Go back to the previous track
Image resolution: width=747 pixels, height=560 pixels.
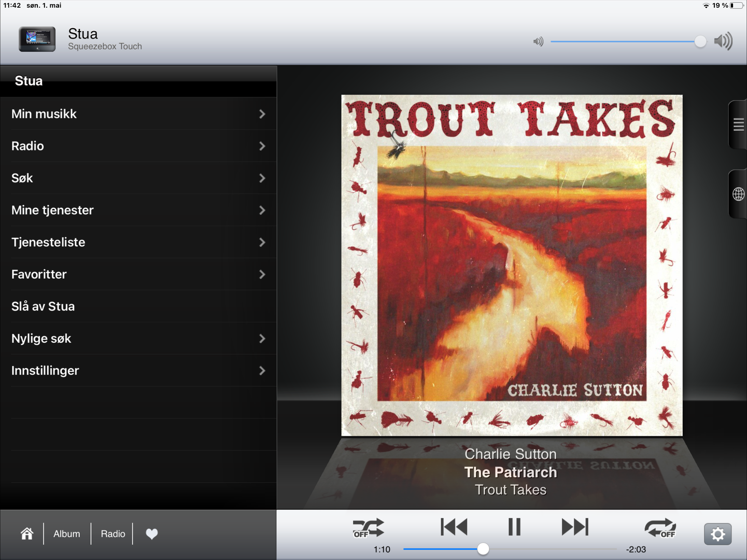454,527
